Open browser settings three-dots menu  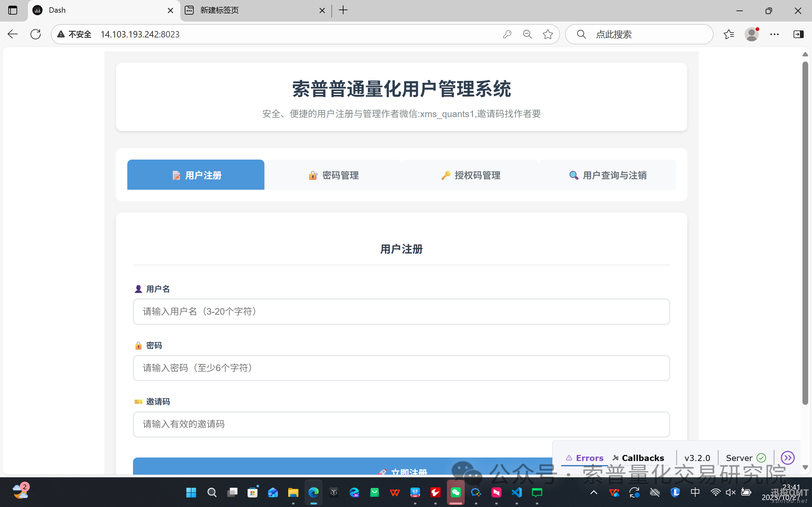click(x=775, y=34)
